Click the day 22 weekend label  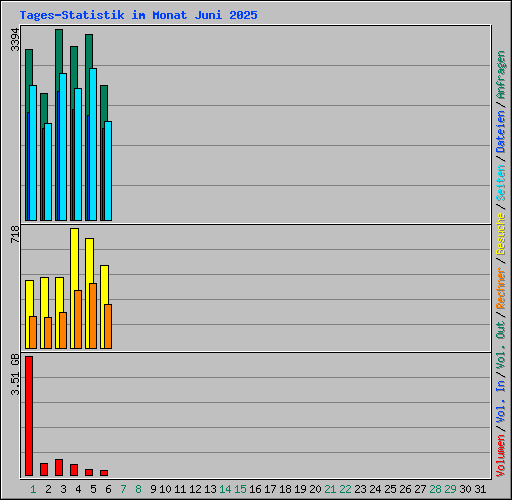point(345,489)
